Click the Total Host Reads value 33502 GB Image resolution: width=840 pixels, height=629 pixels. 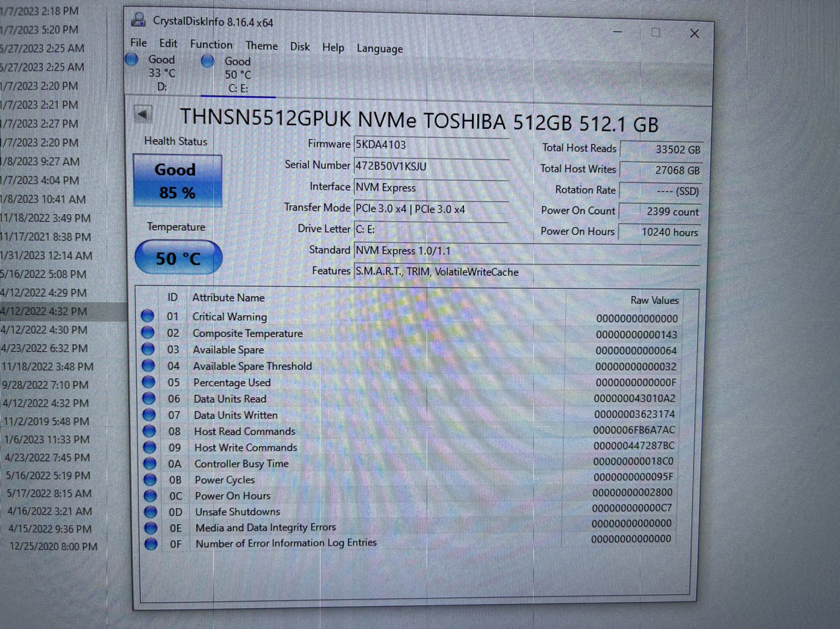pyautogui.click(x=661, y=149)
